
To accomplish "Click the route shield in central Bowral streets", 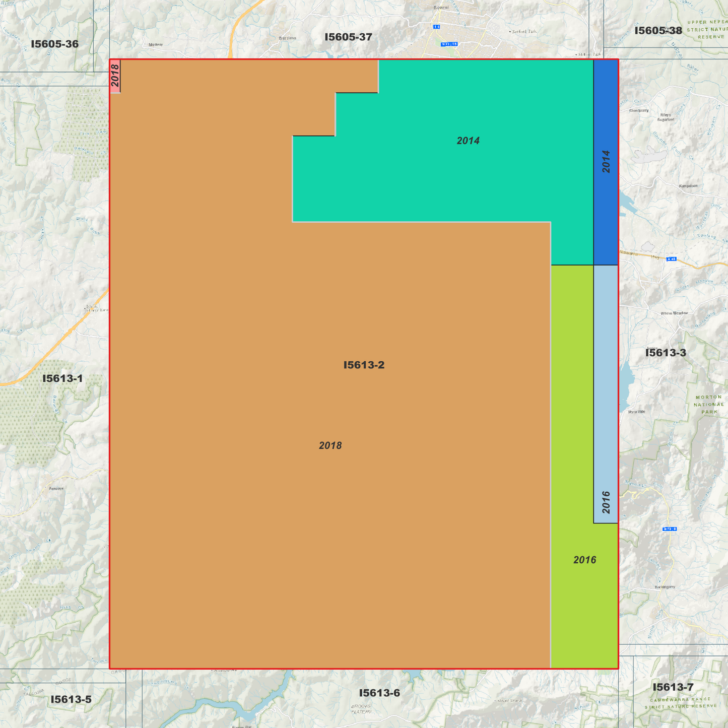I will (449, 44).
